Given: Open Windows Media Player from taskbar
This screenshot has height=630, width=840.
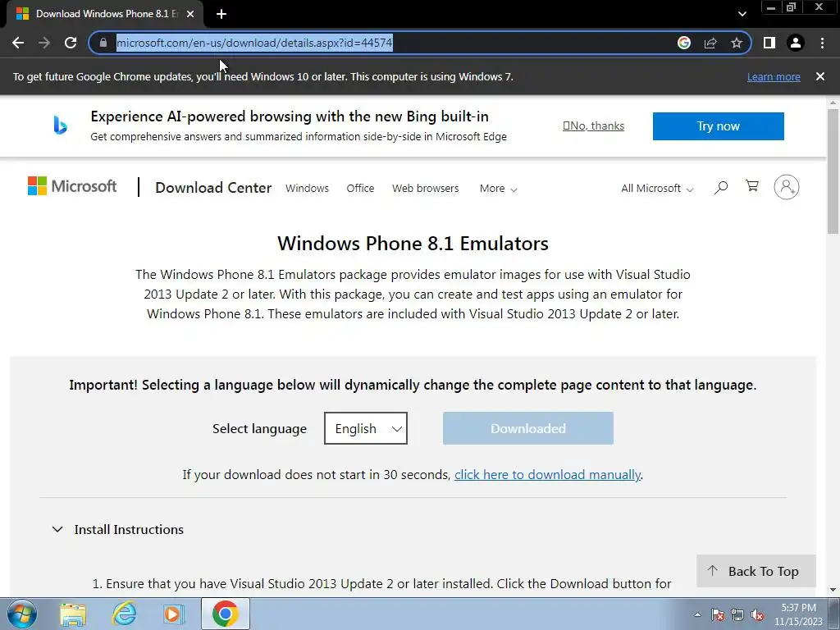Looking at the screenshot, I should 173,614.
